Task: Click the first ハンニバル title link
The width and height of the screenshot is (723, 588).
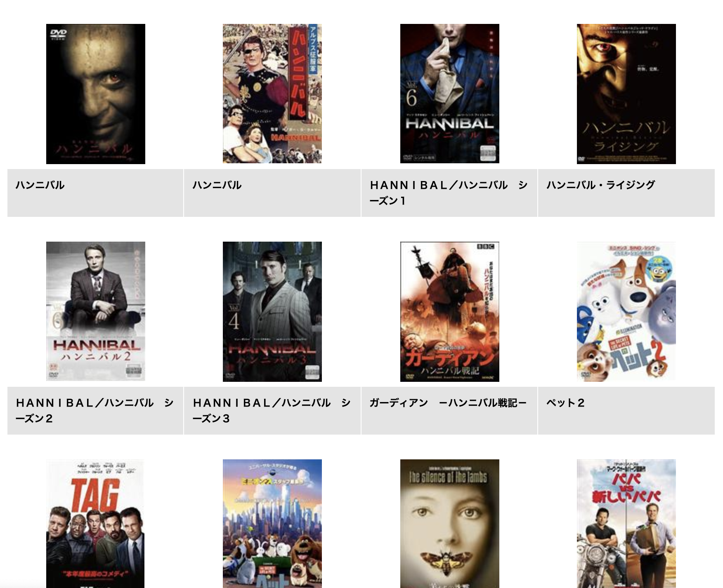Action: click(40, 185)
